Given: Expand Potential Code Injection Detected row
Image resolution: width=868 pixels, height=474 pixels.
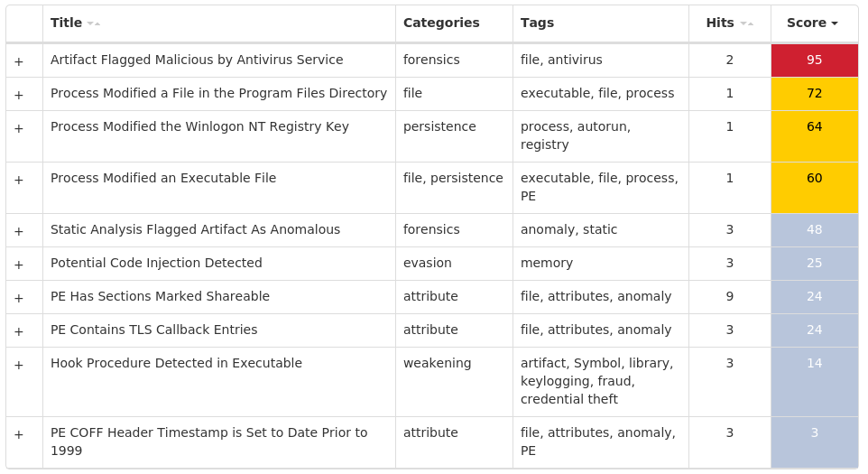Looking at the screenshot, I should pos(19,265).
